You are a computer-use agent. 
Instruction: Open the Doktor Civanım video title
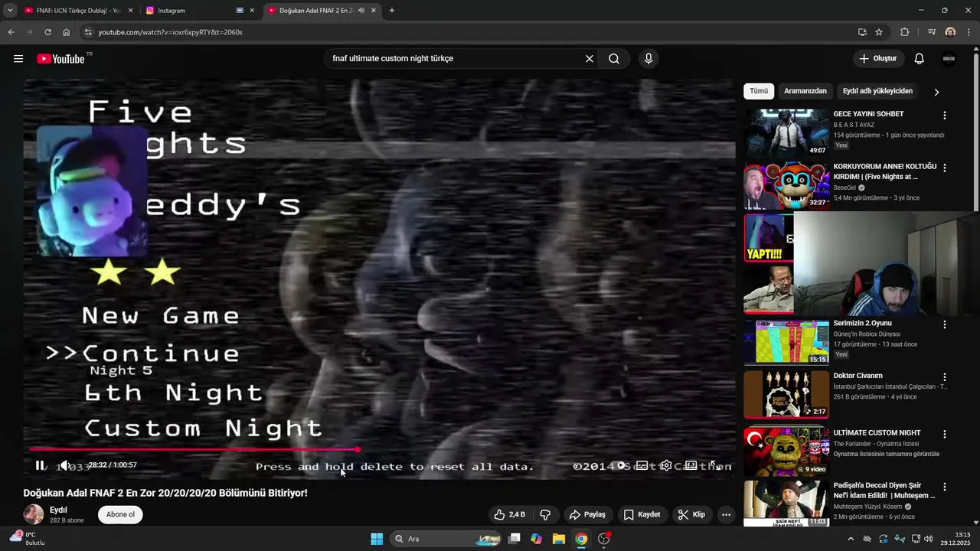[x=857, y=376]
